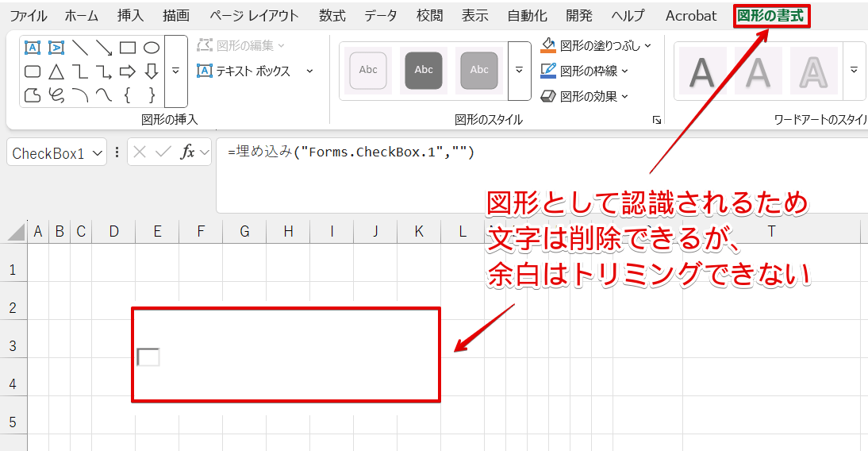Select column H header
This screenshot has width=868, height=451.
pyautogui.click(x=289, y=231)
